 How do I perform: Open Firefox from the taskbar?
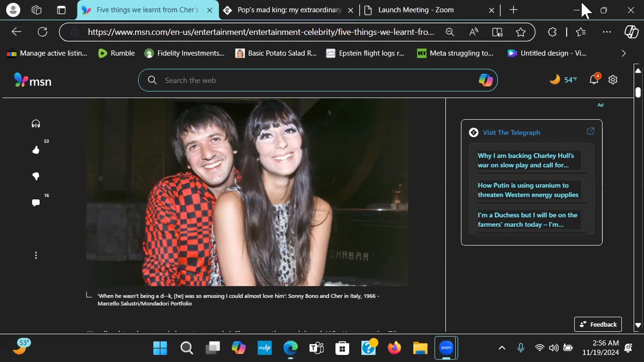(x=394, y=348)
